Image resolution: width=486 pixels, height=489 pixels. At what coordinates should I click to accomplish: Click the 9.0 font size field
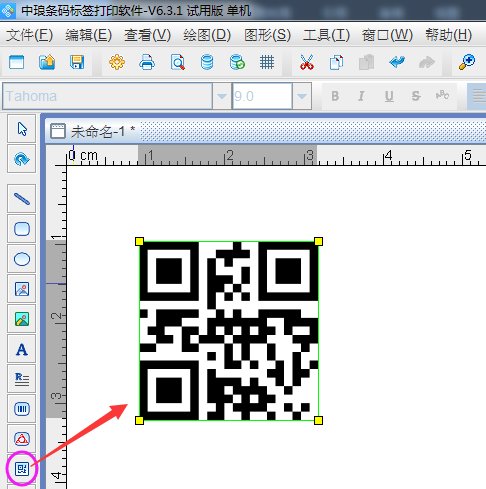[262, 96]
